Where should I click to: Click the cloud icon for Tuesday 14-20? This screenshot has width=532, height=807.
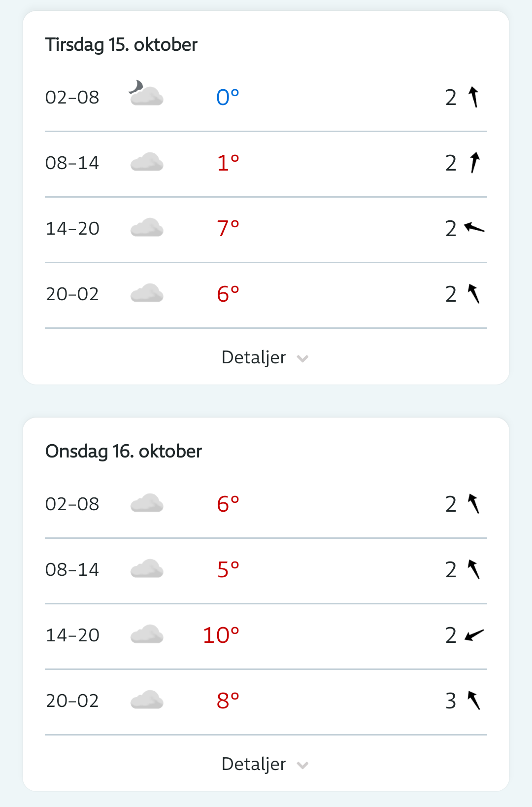[147, 228]
